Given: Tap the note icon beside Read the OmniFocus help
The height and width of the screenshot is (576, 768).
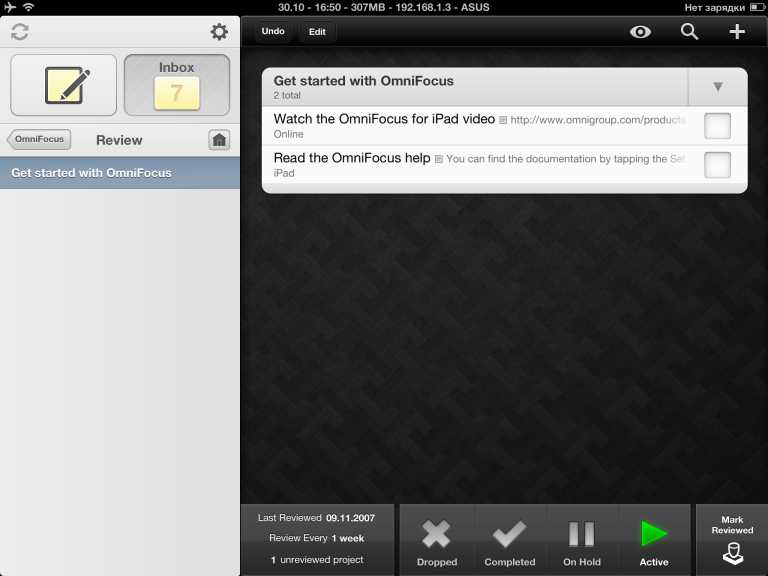Looking at the screenshot, I should pyautogui.click(x=438, y=159).
